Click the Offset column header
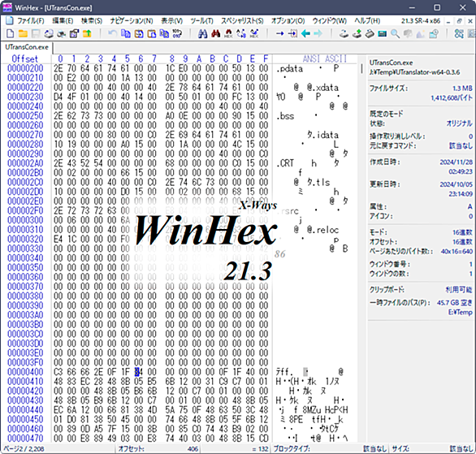Screen dimensions: 476x454 (x=24, y=58)
